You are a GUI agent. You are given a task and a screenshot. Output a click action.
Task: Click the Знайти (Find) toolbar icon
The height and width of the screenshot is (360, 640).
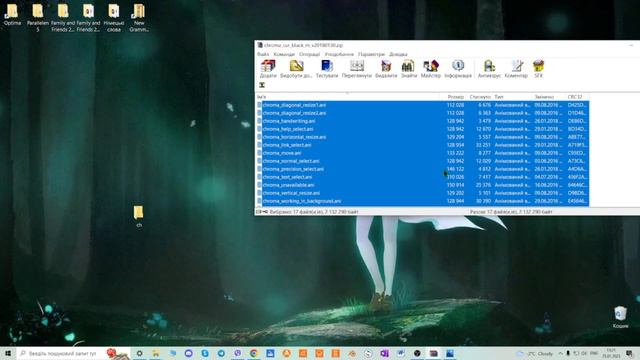[x=409, y=69]
